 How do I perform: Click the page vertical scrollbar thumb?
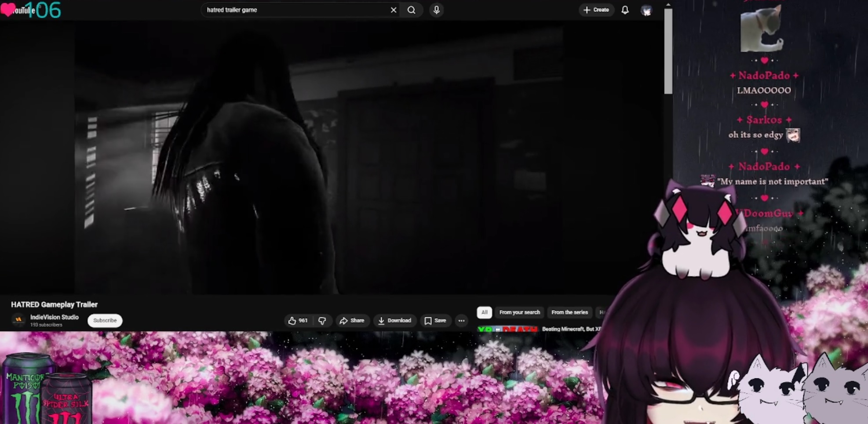pos(668,51)
